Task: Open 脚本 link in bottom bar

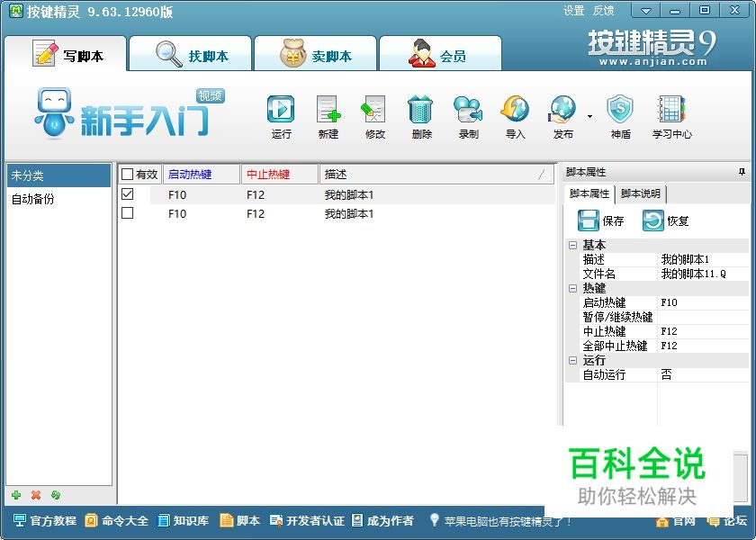Action: [x=239, y=521]
